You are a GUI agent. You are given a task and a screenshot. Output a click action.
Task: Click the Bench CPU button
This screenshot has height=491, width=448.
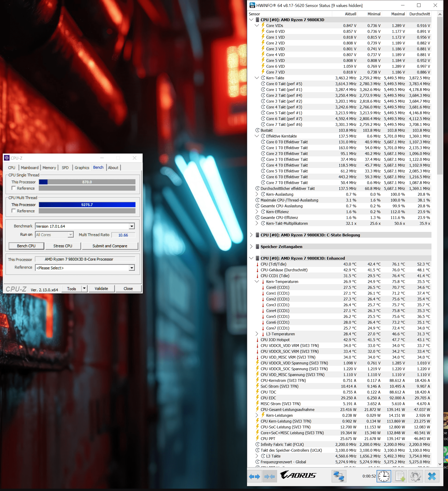pos(26,246)
